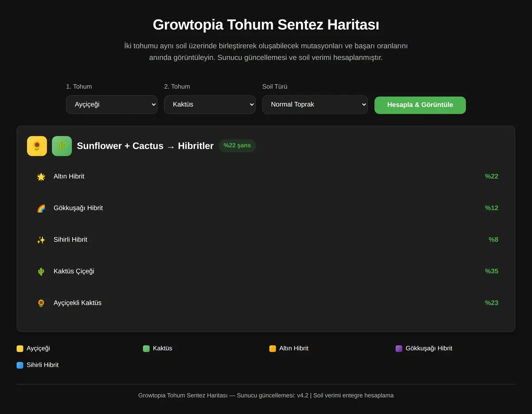Screen dimensions: 532x414
Task: Click the Ayçiçeği legend label text
Action: pyautogui.click(x=38, y=349)
